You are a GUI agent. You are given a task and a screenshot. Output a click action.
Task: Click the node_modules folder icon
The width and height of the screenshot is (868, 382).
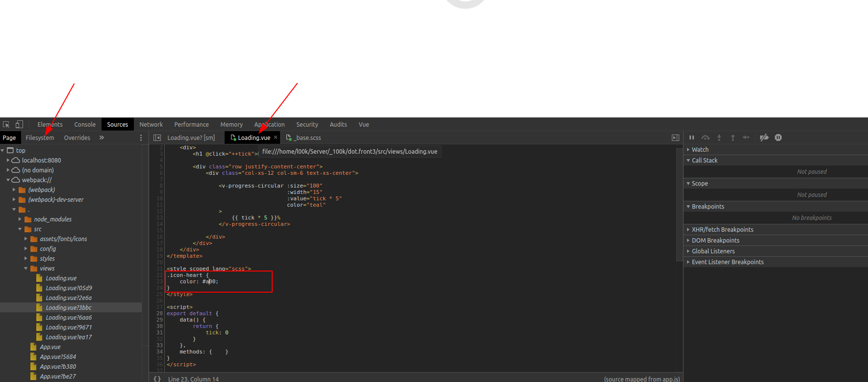coord(28,219)
